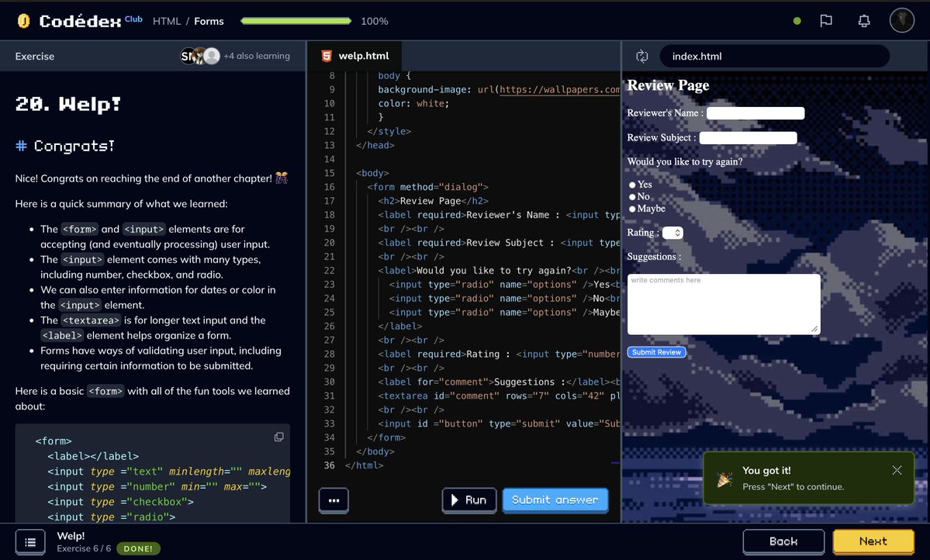Click the '# Congrats!' heading

click(65, 146)
